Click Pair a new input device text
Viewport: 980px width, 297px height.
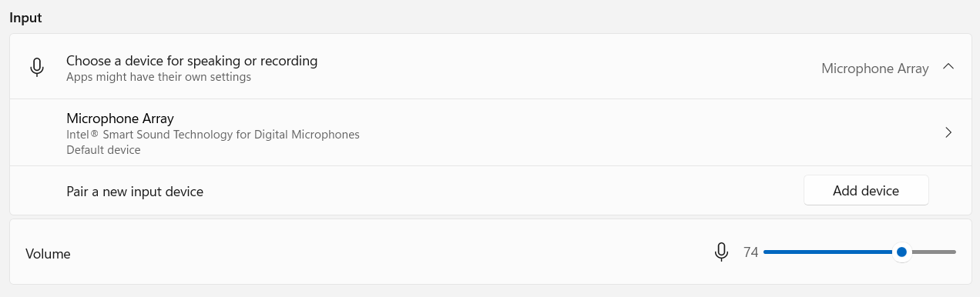(135, 192)
